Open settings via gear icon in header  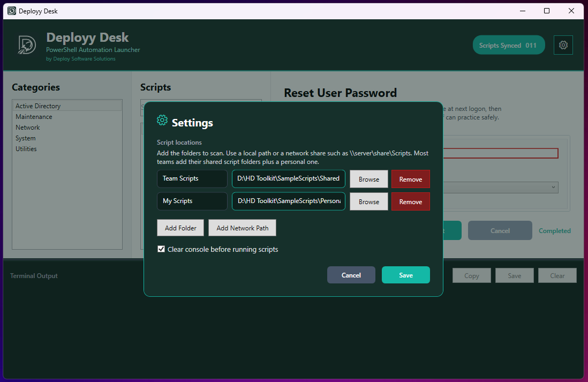coord(563,45)
